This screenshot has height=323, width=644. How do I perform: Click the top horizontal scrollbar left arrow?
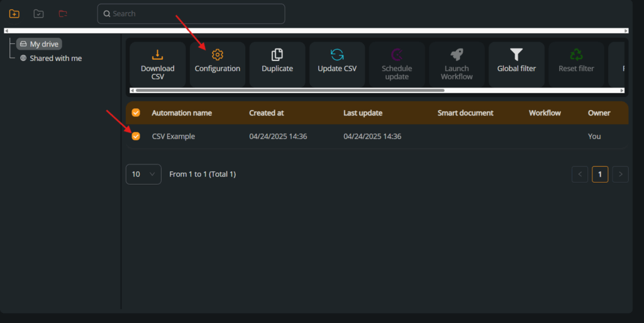click(6, 31)
